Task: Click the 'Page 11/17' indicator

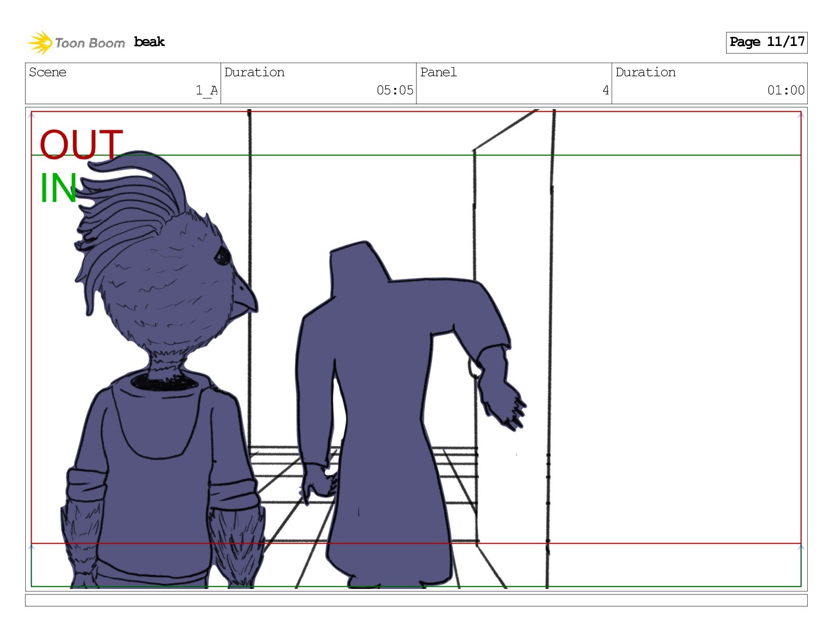Action: point(767,42)
